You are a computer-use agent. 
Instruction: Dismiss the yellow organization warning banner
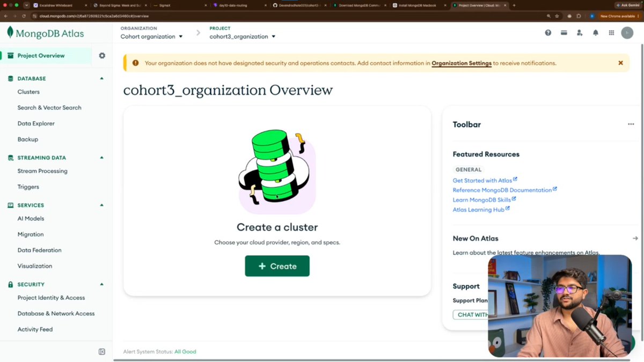(620, 63)
